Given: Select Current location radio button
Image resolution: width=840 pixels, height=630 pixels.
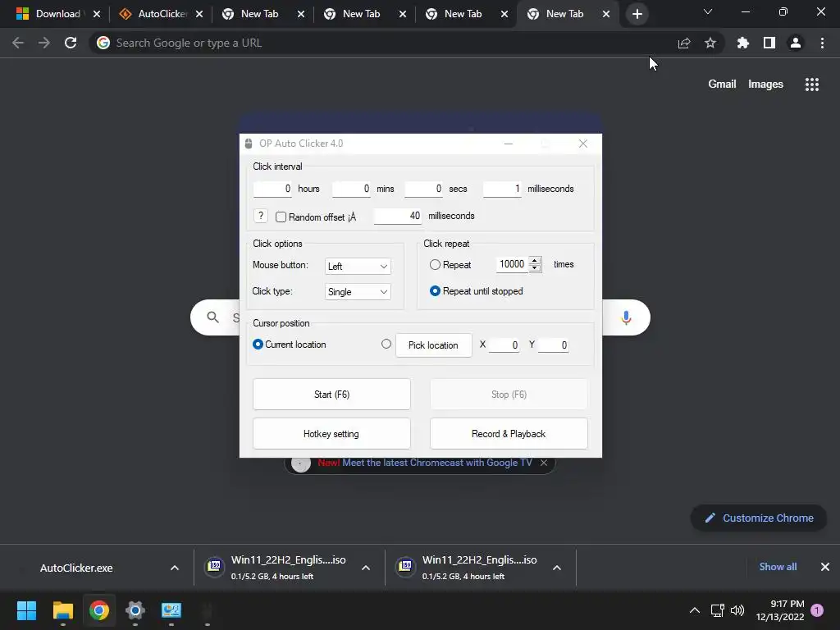Looking at the screenshot, I should coord(258,344).
